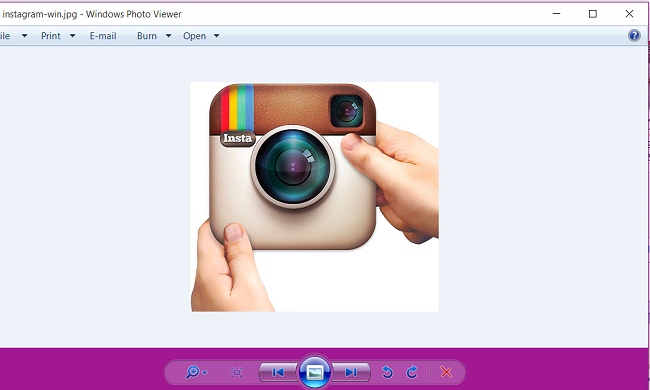Expand the Open dropdown arrow

tap(216, 36)
